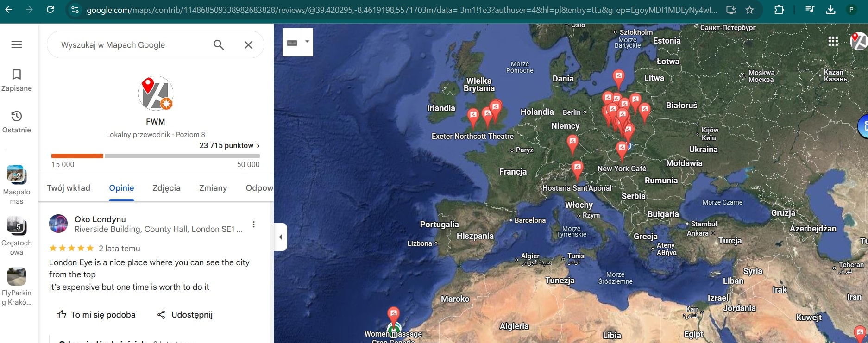The height and width of the screenshot is (343, 868).
Task: Switch to the Zdjęcia tab
Action: coord(166,188)
